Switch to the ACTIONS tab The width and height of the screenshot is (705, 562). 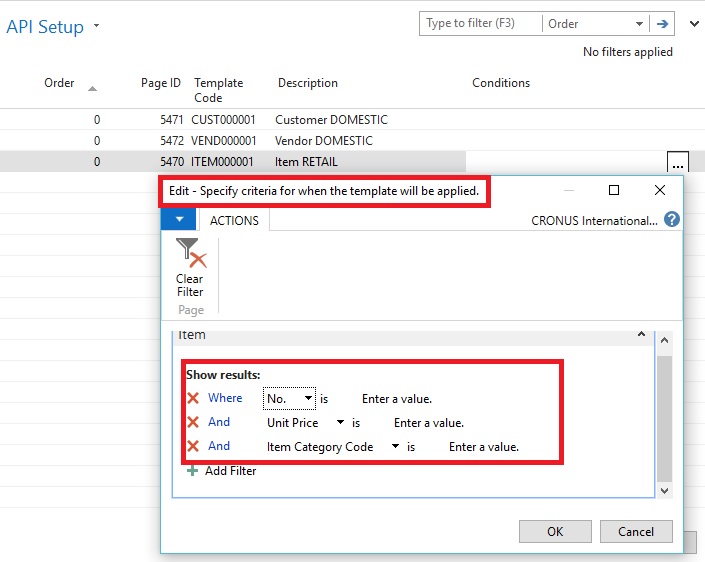(x=234, y=221)
